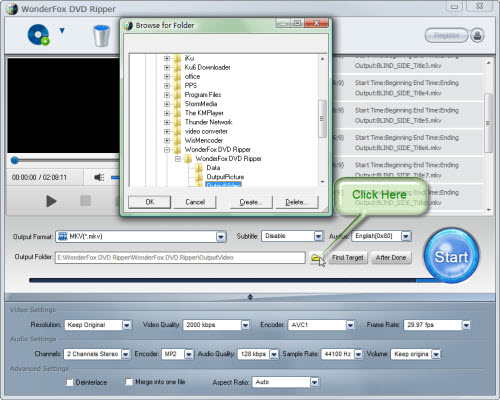Click the browse output folder icon
This screenshot has width=500, height=400.
click(316, 258)
